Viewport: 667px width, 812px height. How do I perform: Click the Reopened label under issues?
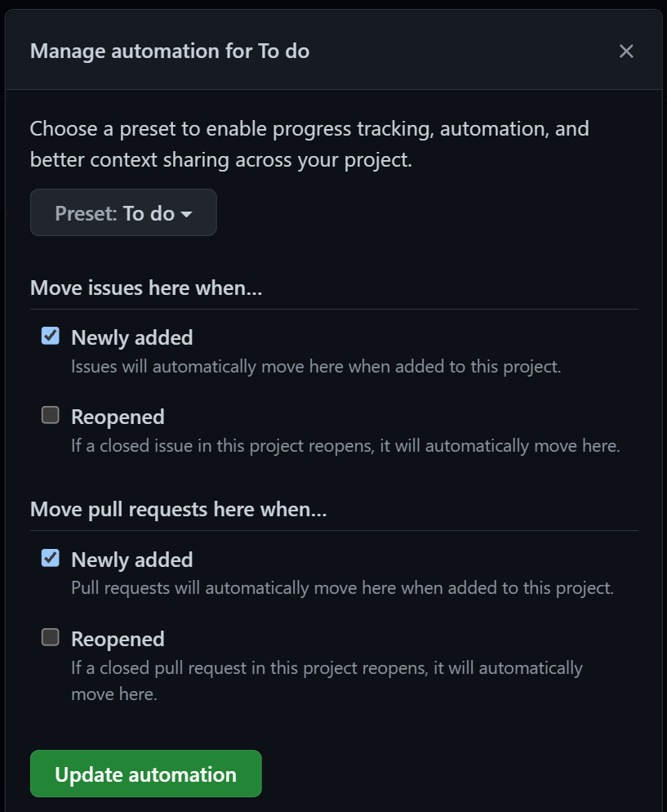(118, 417)
